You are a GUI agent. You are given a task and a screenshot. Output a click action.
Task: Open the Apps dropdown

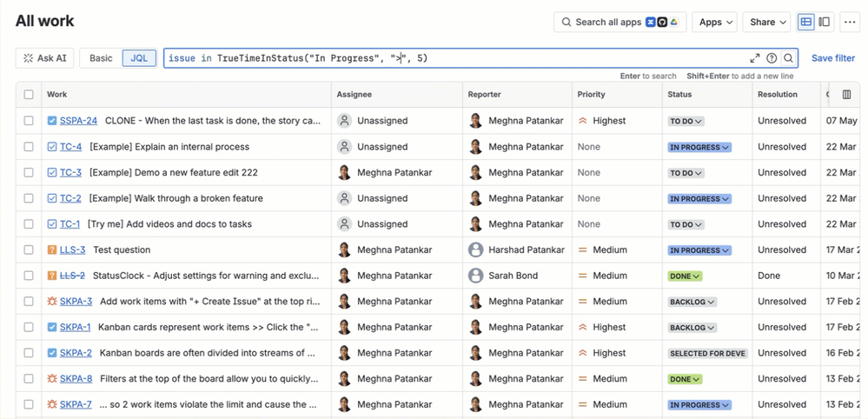(x=715, y=22)
